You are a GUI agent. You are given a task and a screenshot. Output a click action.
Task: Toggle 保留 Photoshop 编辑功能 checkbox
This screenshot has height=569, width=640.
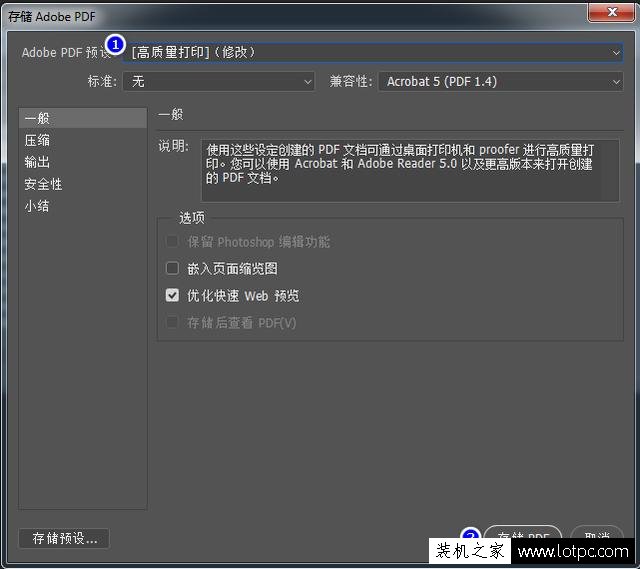tap(172, 242)
